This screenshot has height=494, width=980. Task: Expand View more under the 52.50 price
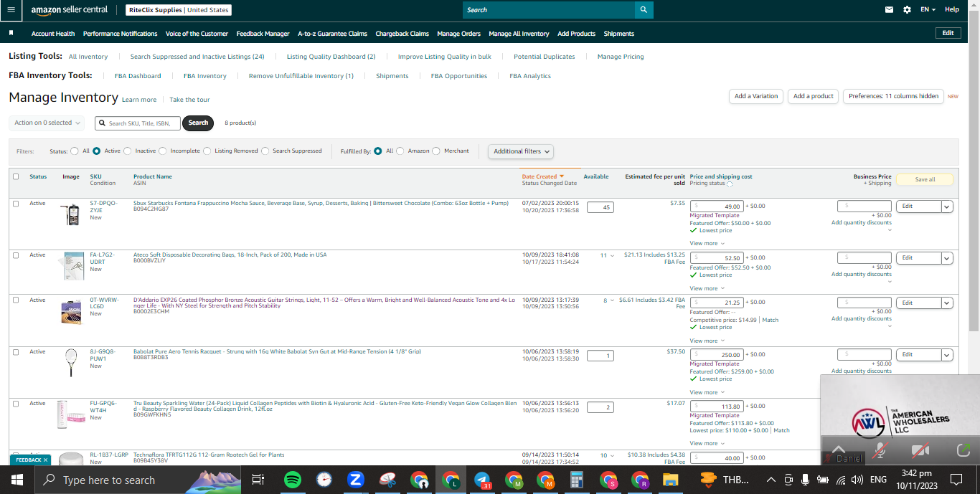(x=707, y=288)
